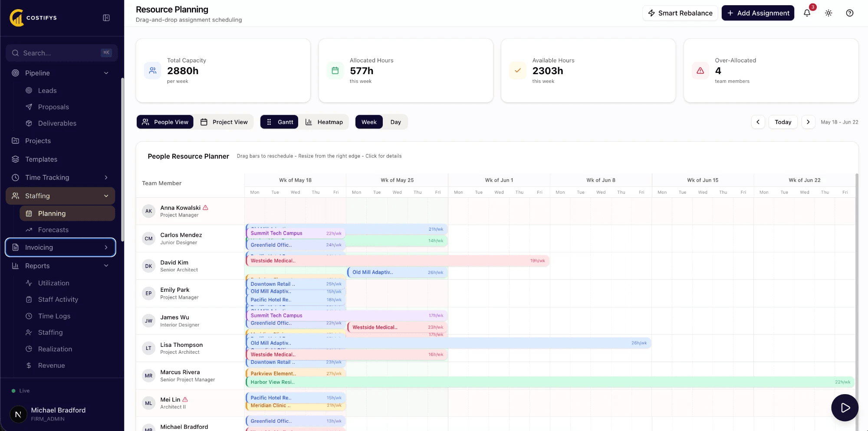Click the ML avatar for Mei Lin
868x431 pixels.
pos(148,403)
